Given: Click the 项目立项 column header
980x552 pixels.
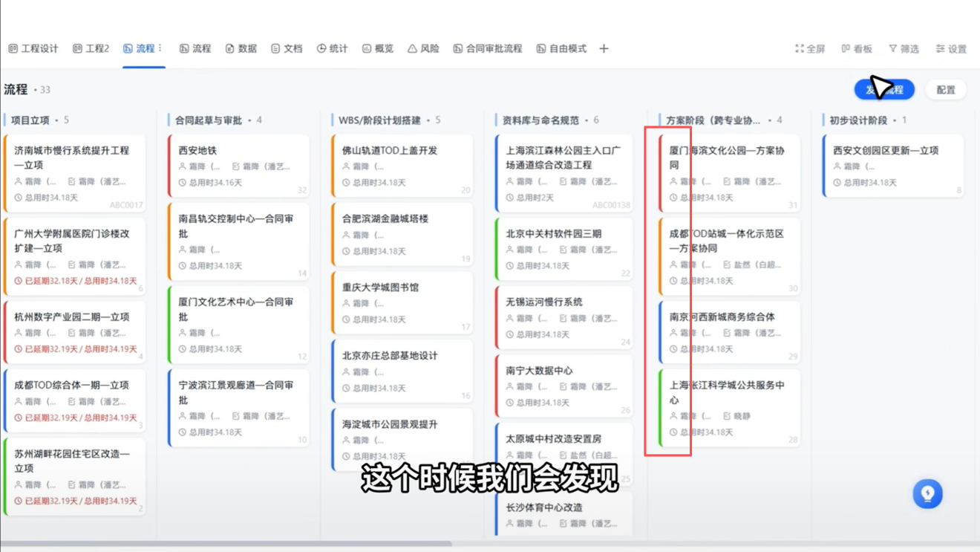Looking at the screenshot, I should tap(30, 120).
